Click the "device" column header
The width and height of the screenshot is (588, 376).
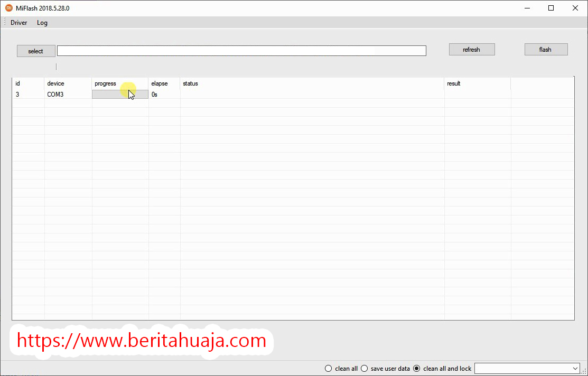[55, 83]
